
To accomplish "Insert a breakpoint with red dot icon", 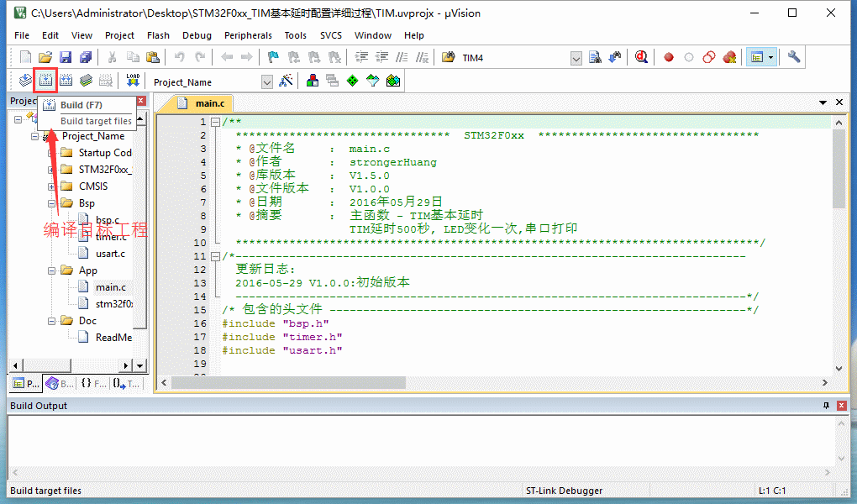I will tap(669, 57).
